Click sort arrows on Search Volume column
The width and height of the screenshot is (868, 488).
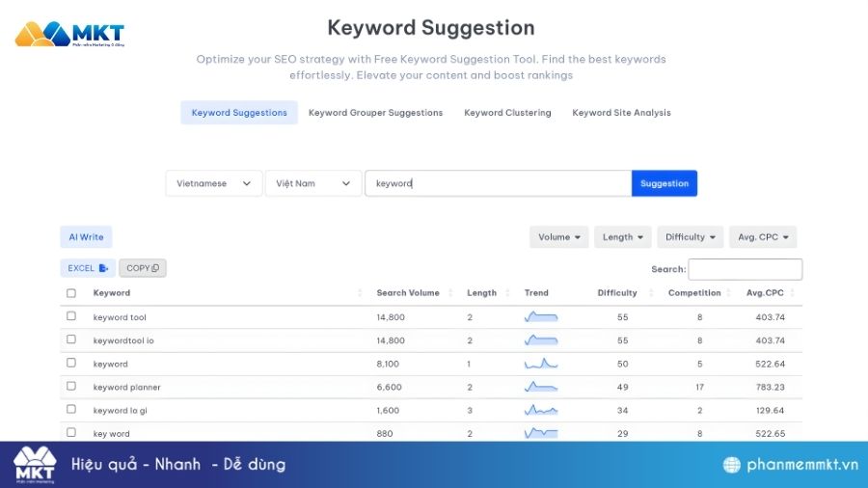point(450,293)
